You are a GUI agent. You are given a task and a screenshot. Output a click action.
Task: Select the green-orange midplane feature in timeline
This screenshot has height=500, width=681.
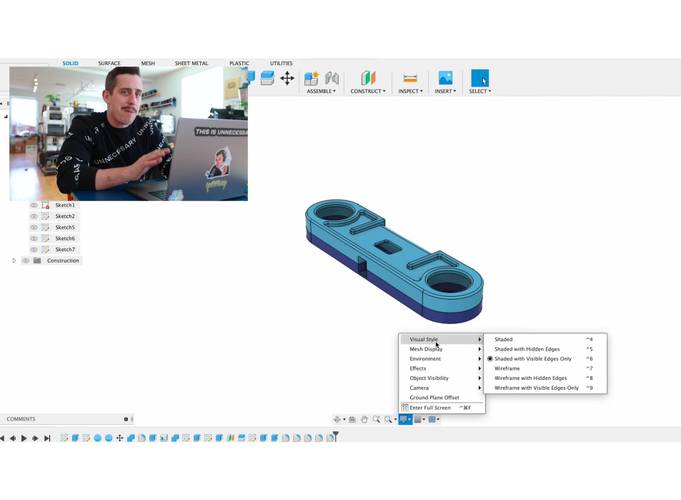[x=231, y=438]
